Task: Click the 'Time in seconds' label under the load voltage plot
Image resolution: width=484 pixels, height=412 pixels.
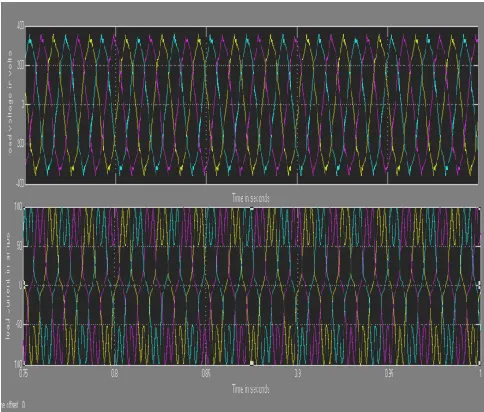Action: (x=251, y=198)
